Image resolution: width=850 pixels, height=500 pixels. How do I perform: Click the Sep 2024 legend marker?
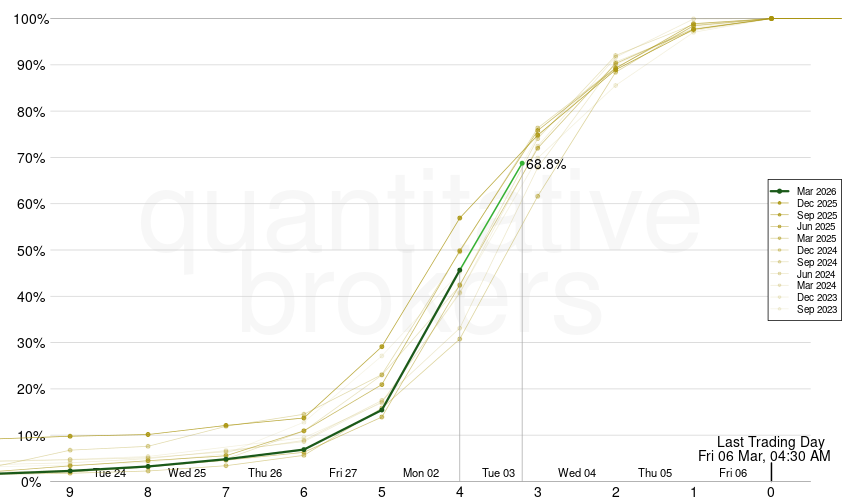click(781, 262)
